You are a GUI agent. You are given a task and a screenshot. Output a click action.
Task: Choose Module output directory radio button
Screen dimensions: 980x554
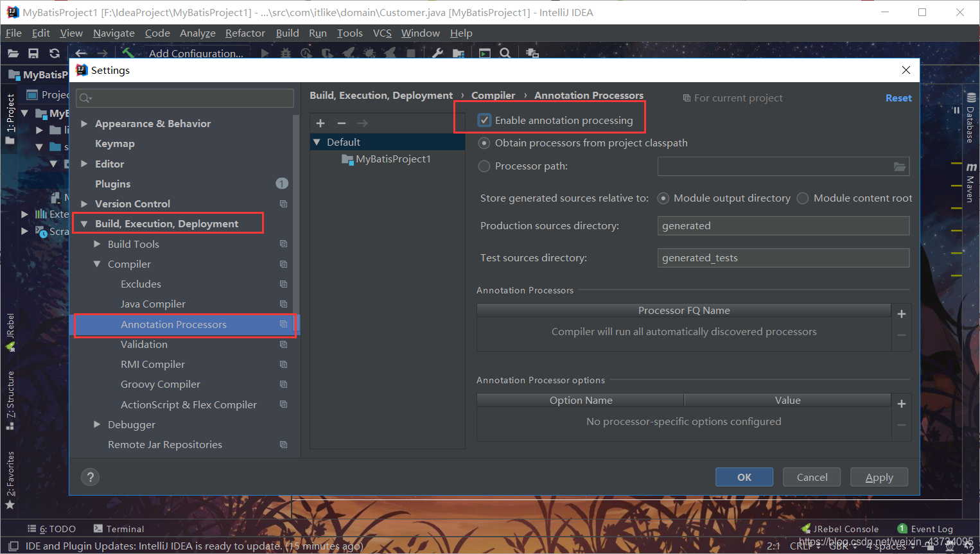663,198
